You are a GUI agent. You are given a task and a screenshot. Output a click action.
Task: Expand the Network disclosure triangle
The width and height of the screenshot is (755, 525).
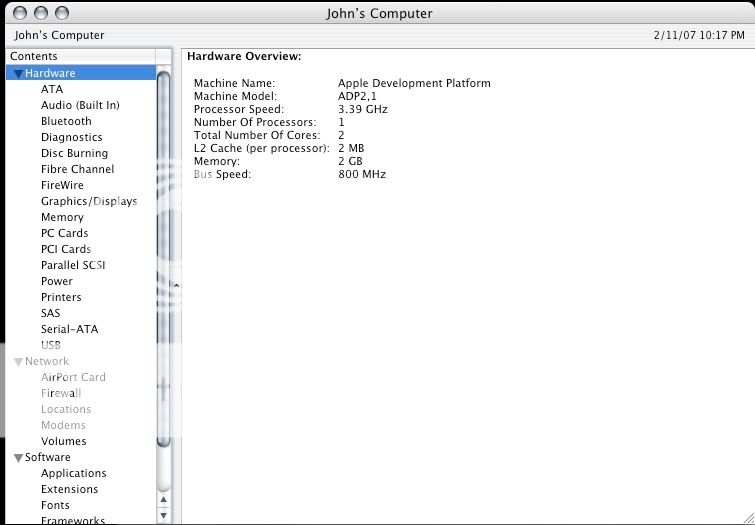coord(18,362)
